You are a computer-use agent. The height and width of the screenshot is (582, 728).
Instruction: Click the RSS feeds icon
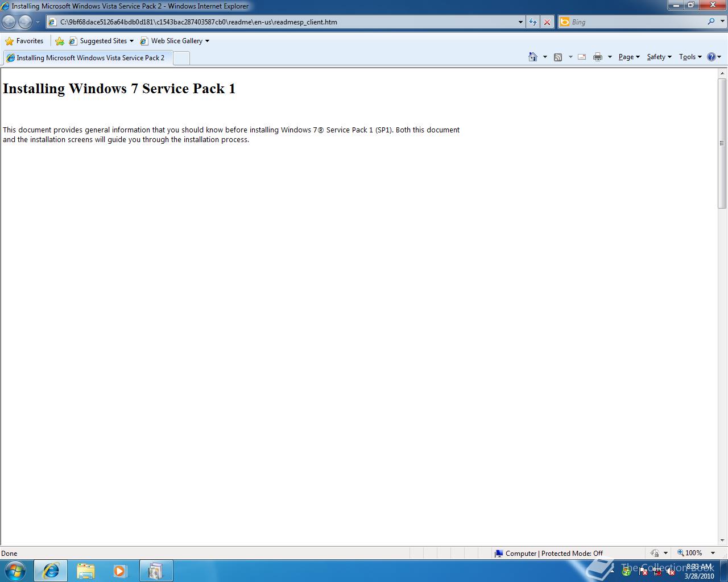pos(558,57)
